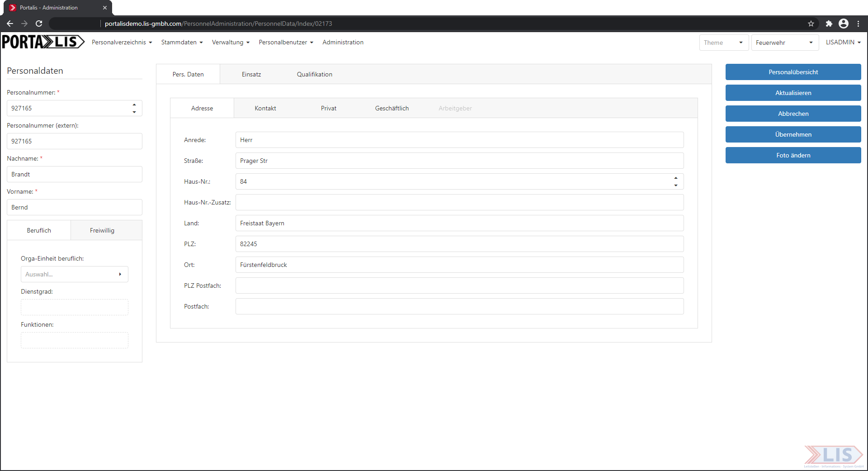
Task: Open the browser extensions puzzle icon
Action: pyautogui.click(x=829, y=24)
